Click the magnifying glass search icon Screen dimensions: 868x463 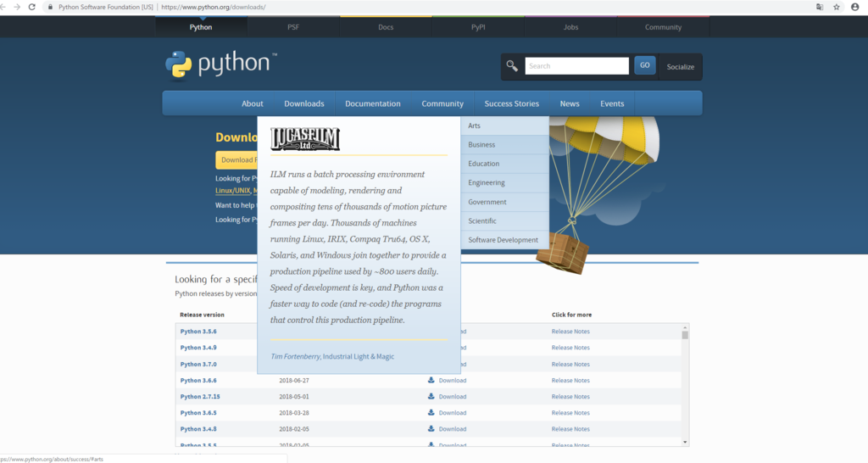click(512, 66)
